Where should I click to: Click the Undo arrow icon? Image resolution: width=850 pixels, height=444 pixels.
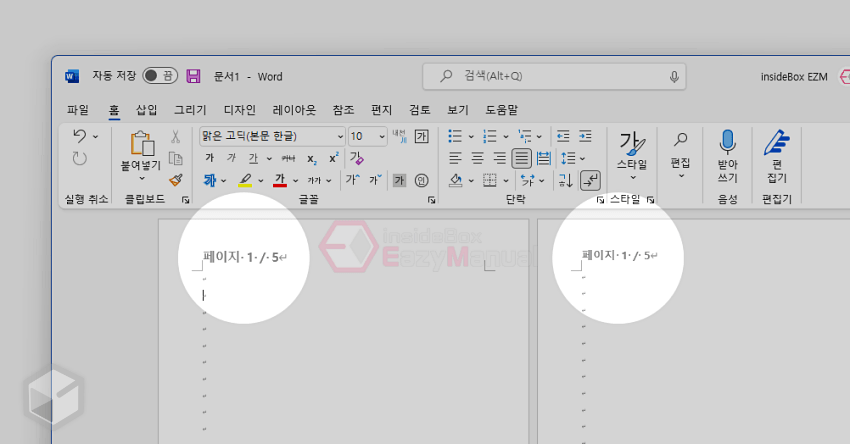click(80, 136)
